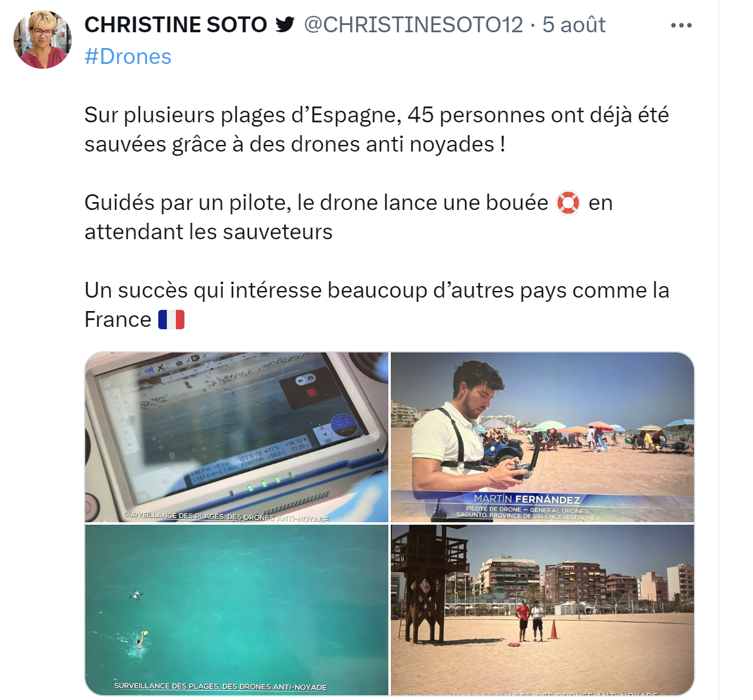The height and width of the screenshot is (700, 753).
Task: Click the orange cone on the beach
Action: click(554, 629)
